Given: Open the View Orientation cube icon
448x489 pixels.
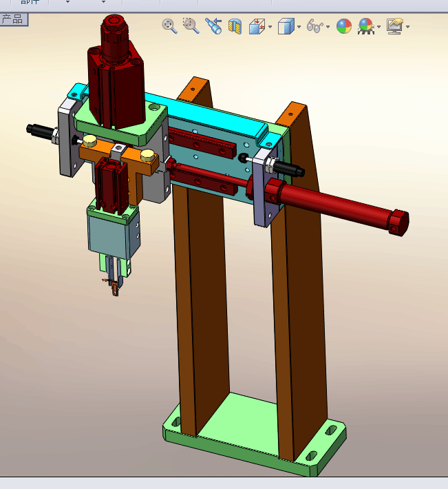Looking at the screenshot, I should click(257, 26).
